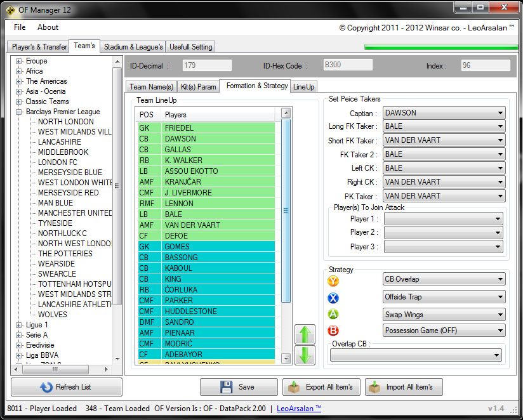Image resolution: width=523 pixels, height=420 pixels.
Task: Collapse the Barclays Premier League node
Action: (19, 112)
